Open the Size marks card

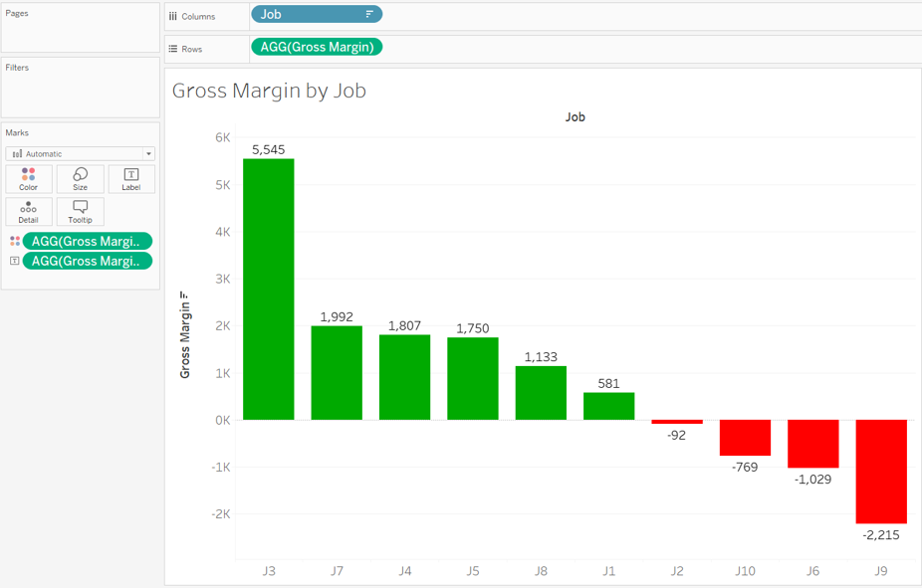tap(80, 179)
